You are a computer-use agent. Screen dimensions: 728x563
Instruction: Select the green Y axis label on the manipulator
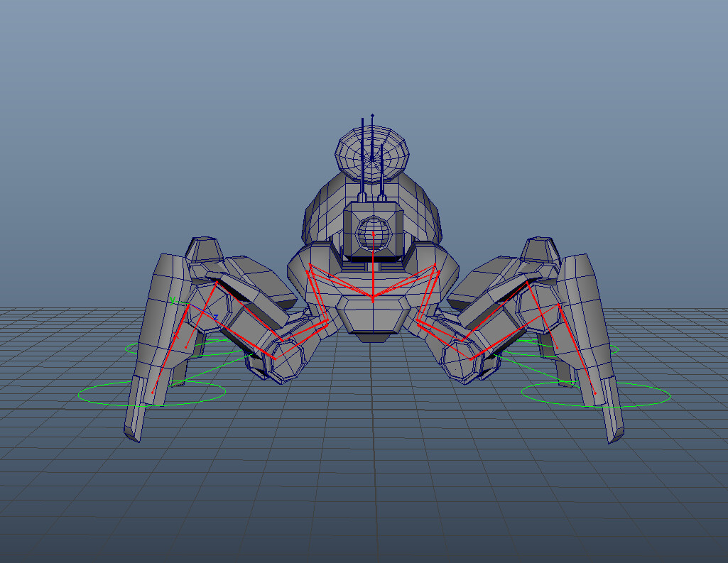173,300
